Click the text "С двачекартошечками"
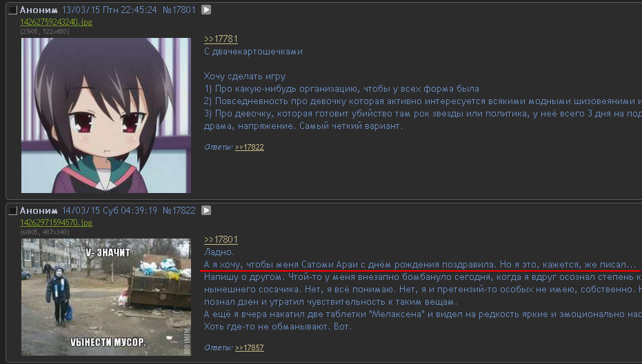Viewport: 642px width, 364px height. pos(254,52)
